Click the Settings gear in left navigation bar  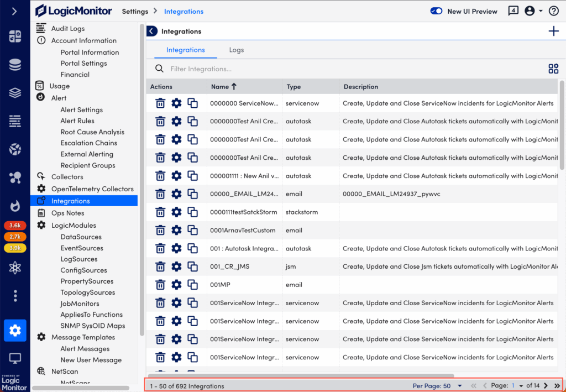click(15, 331)
